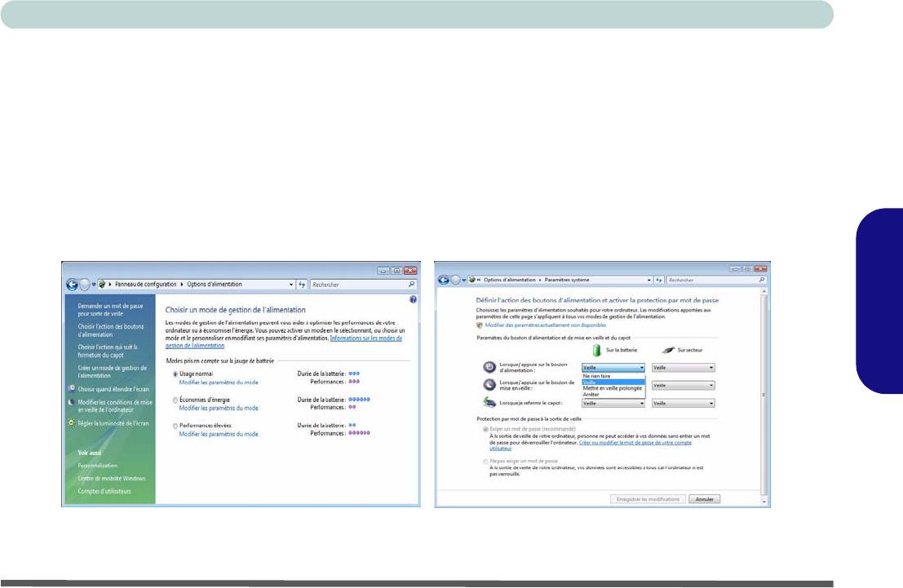Click the Annuler button
This screenshot has width=903, height=588.
point(704,498)
